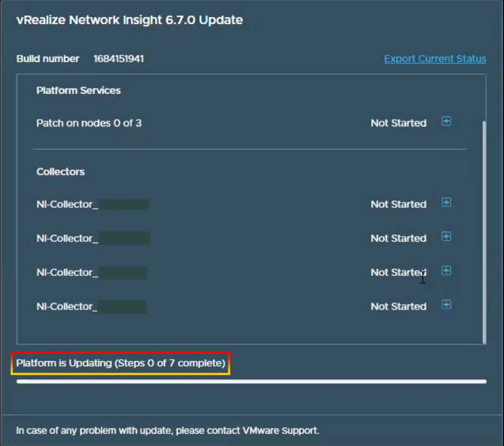Click the Build number label
Viewport: 504px width, 446px height.
47,59
